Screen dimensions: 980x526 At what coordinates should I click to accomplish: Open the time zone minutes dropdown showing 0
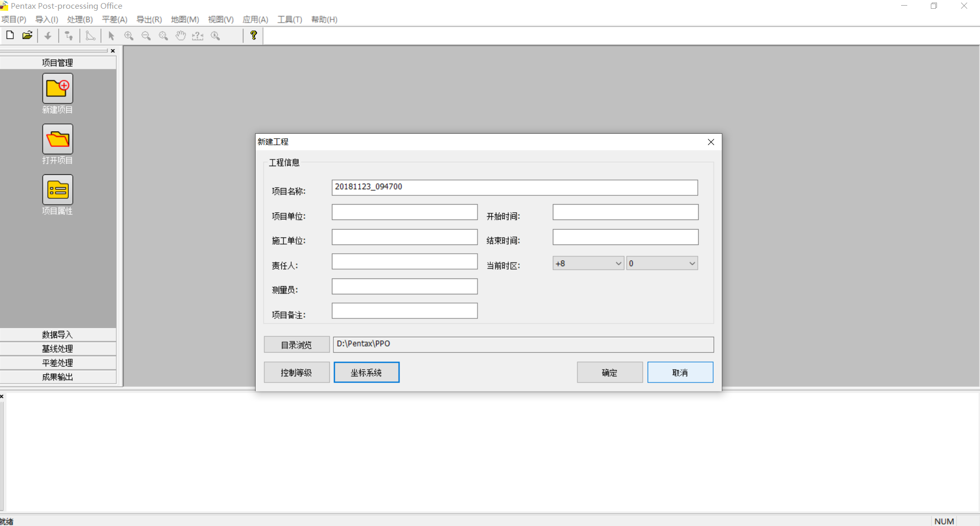[662, 264]
